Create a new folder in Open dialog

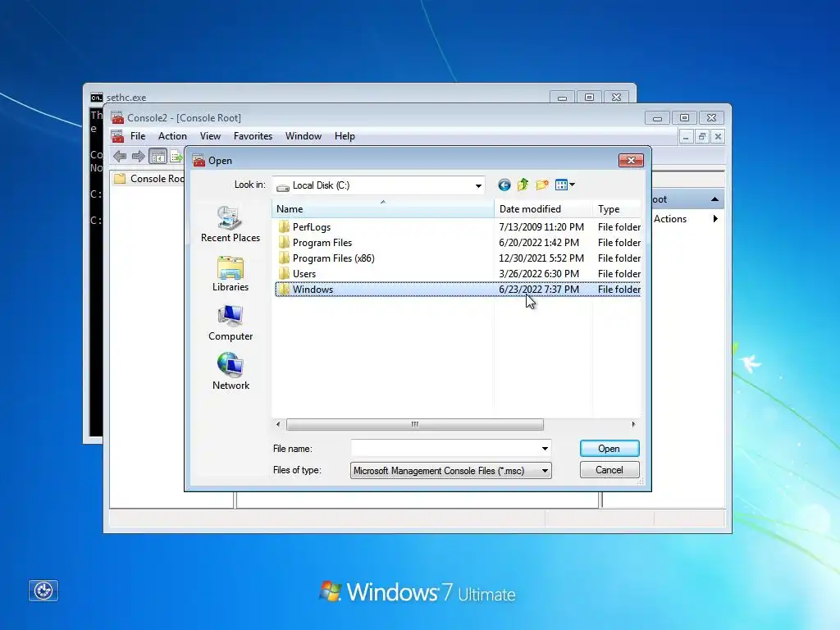(542, 185)
